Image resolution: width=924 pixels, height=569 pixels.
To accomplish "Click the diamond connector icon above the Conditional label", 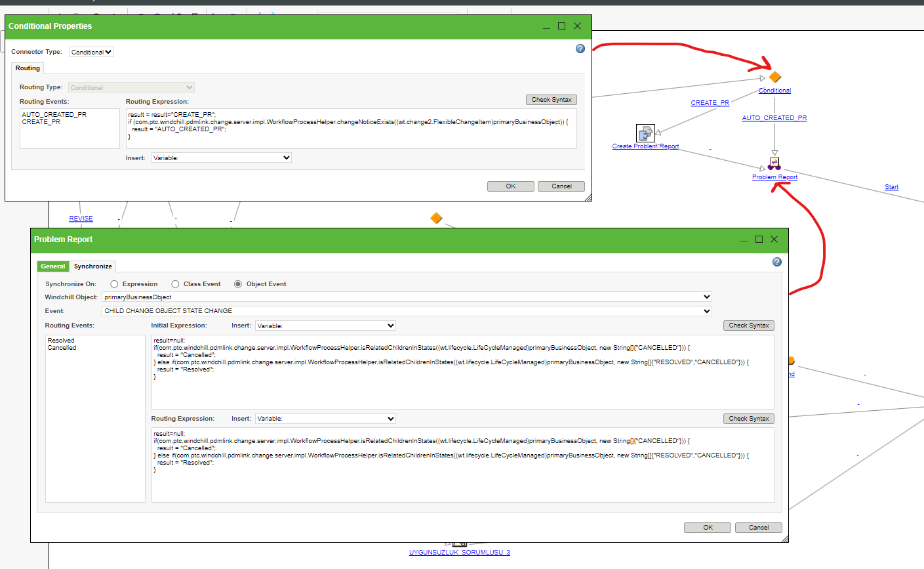I will tap(774, 78).
